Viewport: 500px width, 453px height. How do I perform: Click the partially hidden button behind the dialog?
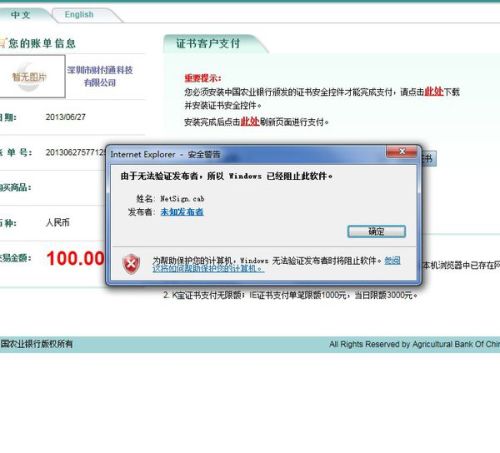pyautogui.click(x=429, y=158)
